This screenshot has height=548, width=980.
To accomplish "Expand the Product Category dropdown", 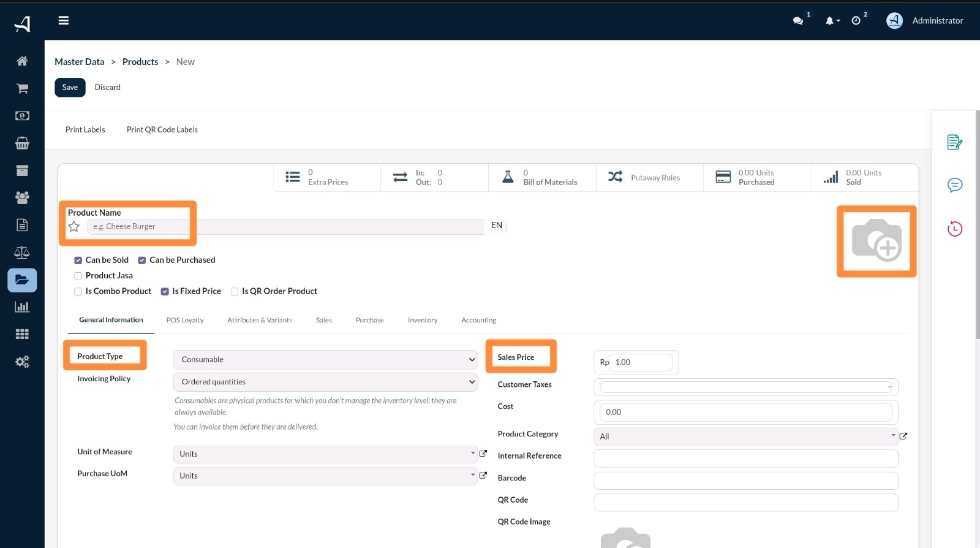I will (746, 436).
